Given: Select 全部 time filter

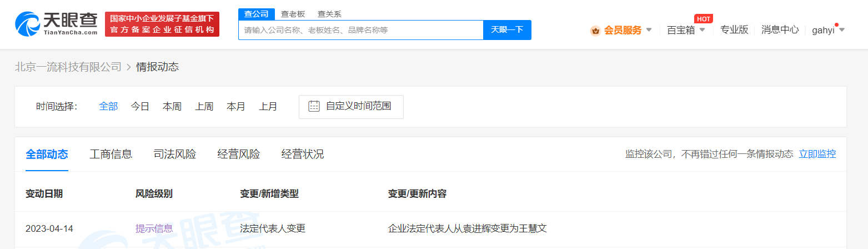Looking at the screenshot, I should pyautogui.click(x=108, y=107).
